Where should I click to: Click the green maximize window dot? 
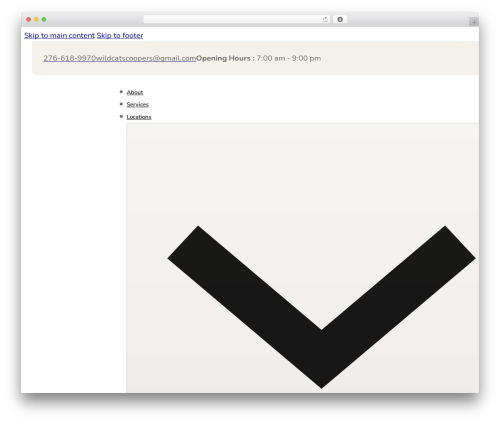(x=44, y=19)
